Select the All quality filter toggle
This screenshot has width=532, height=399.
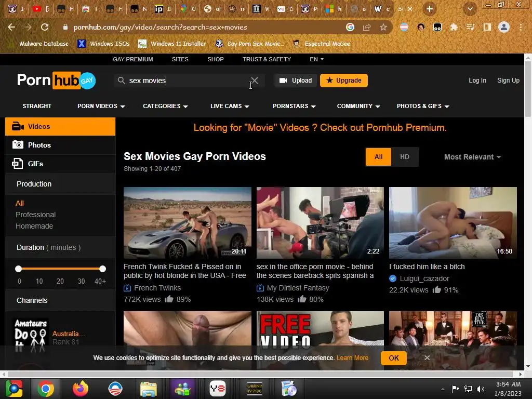378,157
